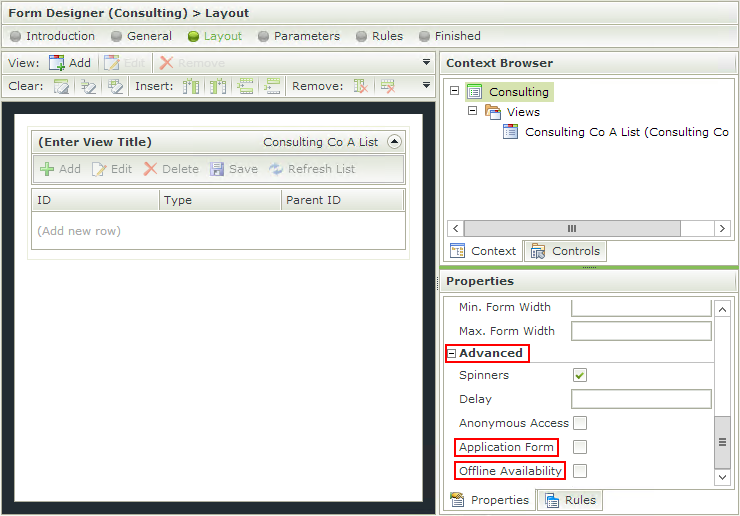The height and width of the screenshot is (516, 740).
Task: Click the second Insert column icon
Action: click(x=218, y=86)
